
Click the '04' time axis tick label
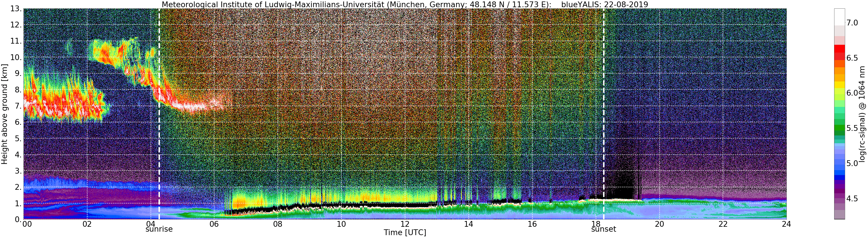click(151, 224)
